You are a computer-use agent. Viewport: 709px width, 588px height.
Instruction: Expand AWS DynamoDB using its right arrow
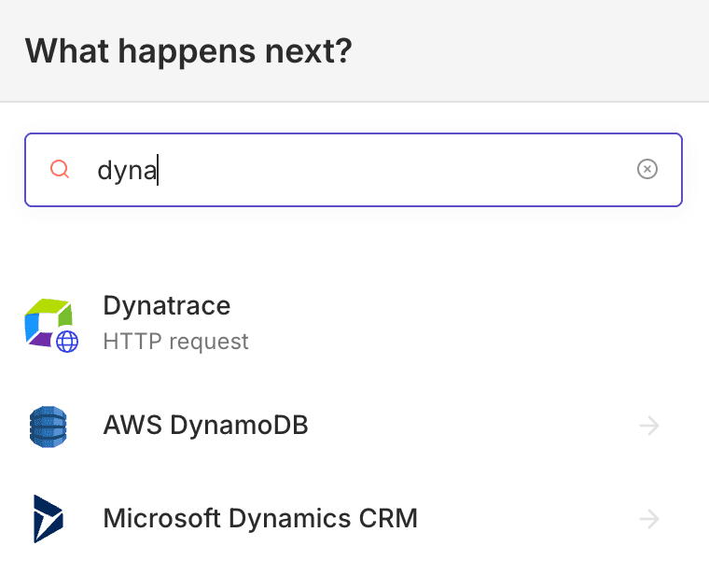[649, 427]
